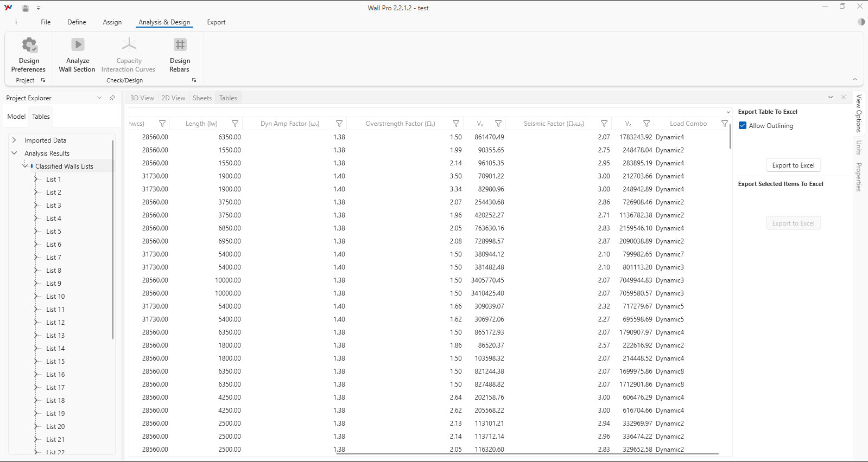Select List 12 in tree
Screen dimensions: 868x462
point(55,323)
